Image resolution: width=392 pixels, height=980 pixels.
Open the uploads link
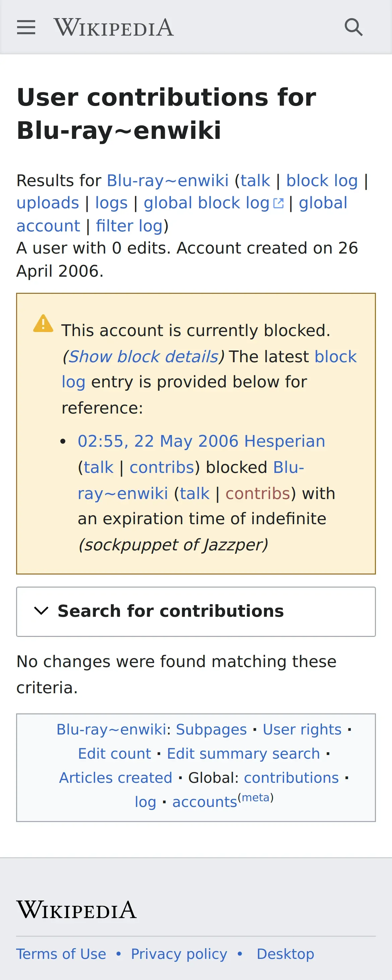48,203
